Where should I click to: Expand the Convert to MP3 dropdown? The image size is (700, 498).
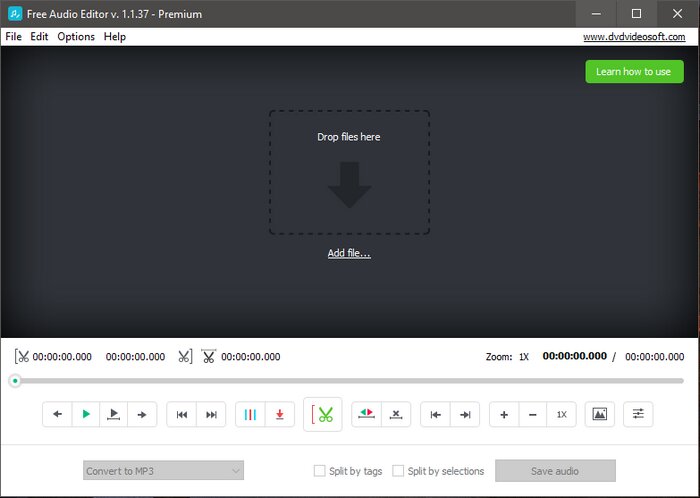[163, 471]
